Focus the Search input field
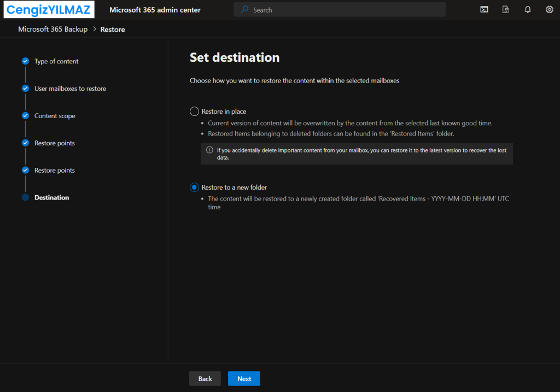 tap(345, 10)
